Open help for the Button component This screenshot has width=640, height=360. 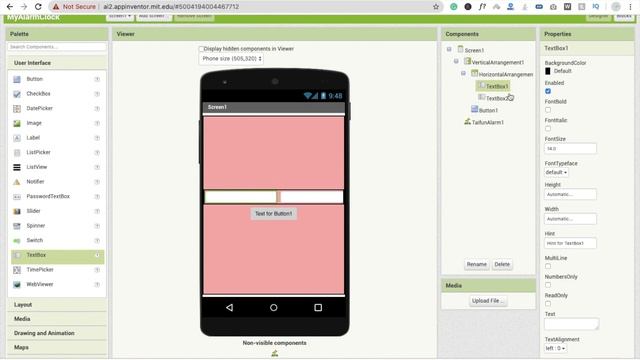tap(97, 79)
